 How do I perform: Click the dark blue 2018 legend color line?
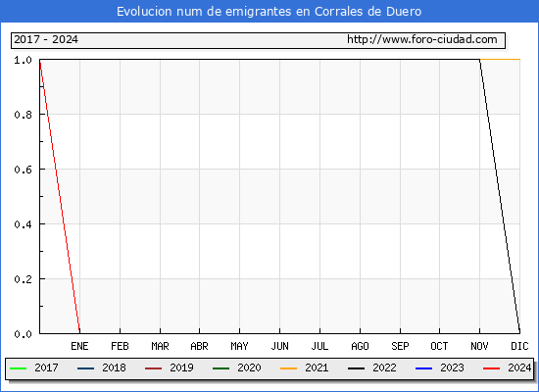coord(85,368)
